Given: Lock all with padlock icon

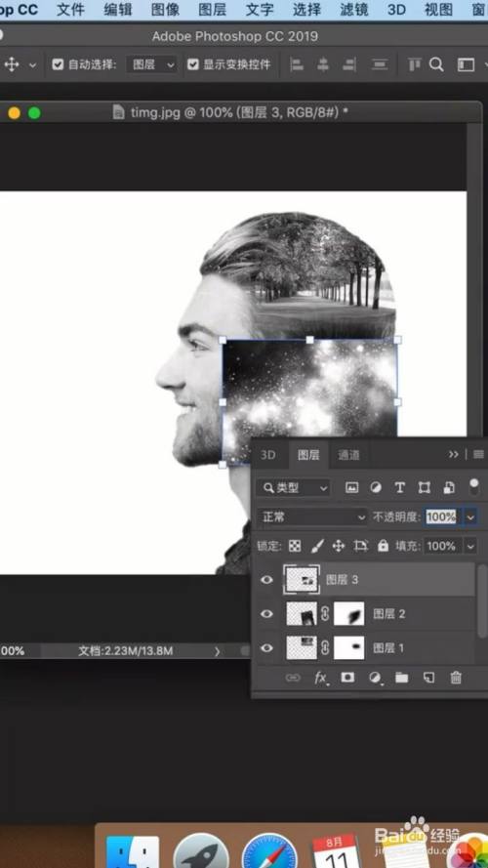Looking at the screenshot, I should tap(383, 547).
